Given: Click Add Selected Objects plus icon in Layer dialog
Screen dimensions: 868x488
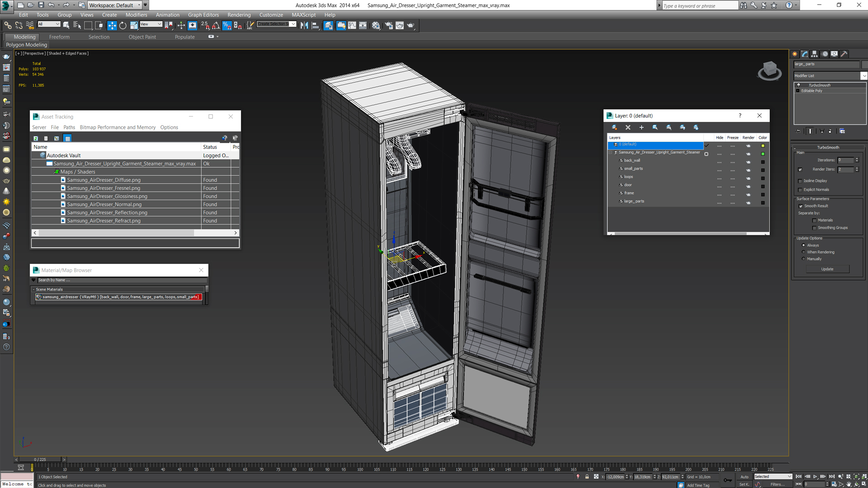Looking at the screenshot, I should [x=641, y=127].
